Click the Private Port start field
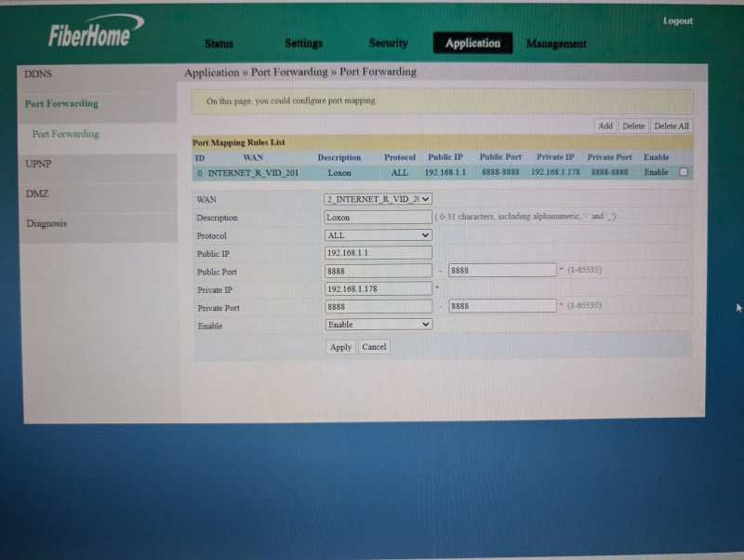The width and height of the screenshot is (744, 560). point(378,307)
